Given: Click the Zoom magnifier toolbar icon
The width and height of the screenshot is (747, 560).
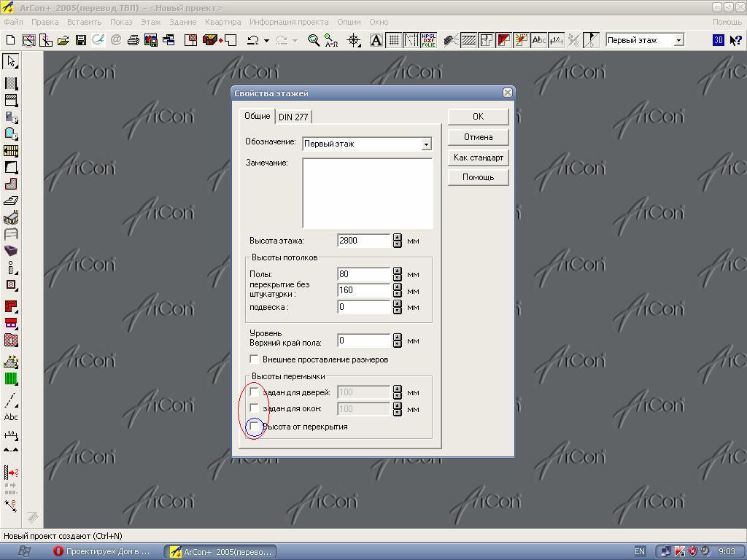Looking at the screenshot, I should pyautogui.click(x=314, y=41).
